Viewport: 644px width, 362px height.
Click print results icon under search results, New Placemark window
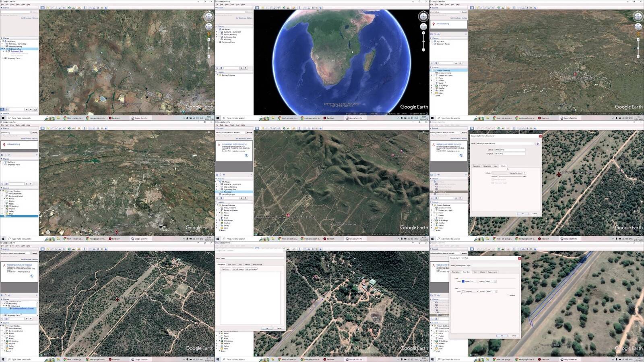point(438,175)
